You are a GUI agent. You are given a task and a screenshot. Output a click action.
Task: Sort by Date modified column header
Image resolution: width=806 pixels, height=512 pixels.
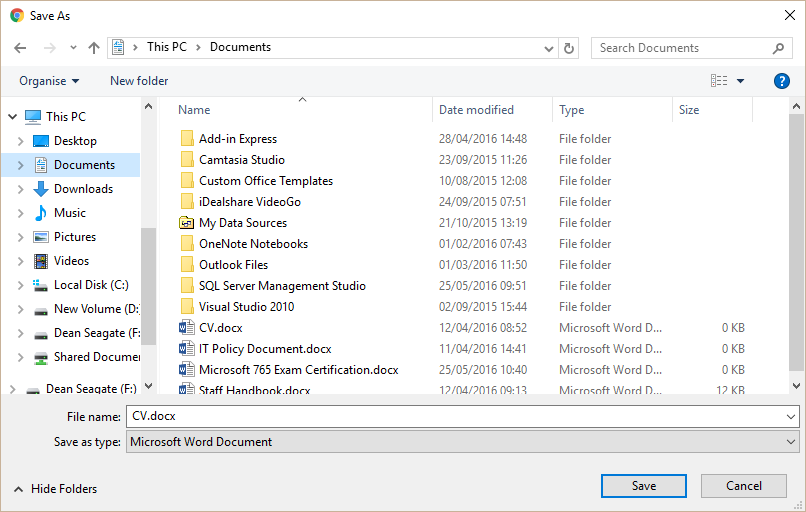[x=477, y=110]
